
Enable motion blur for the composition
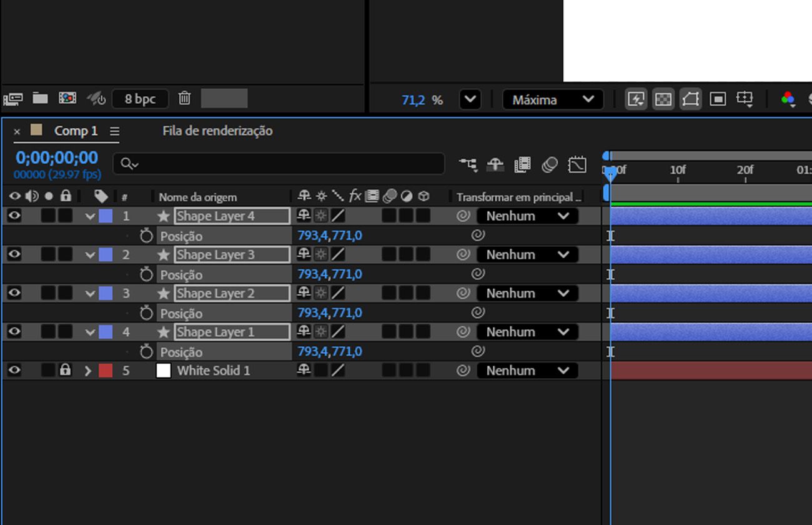coord(550,164)
